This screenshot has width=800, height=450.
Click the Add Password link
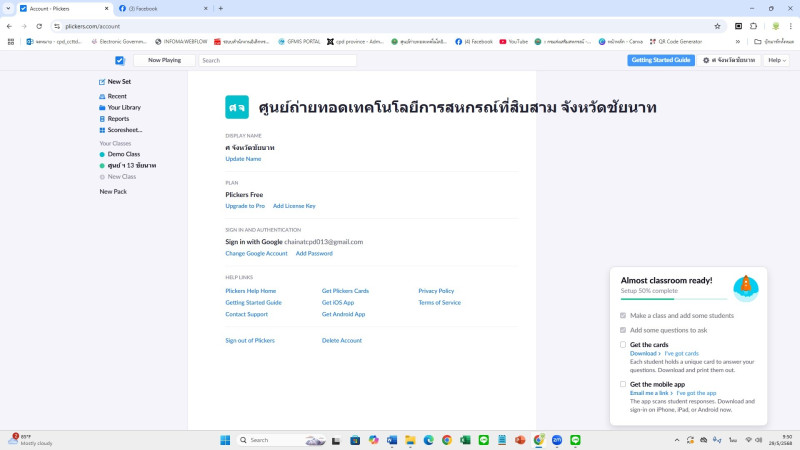314,253
